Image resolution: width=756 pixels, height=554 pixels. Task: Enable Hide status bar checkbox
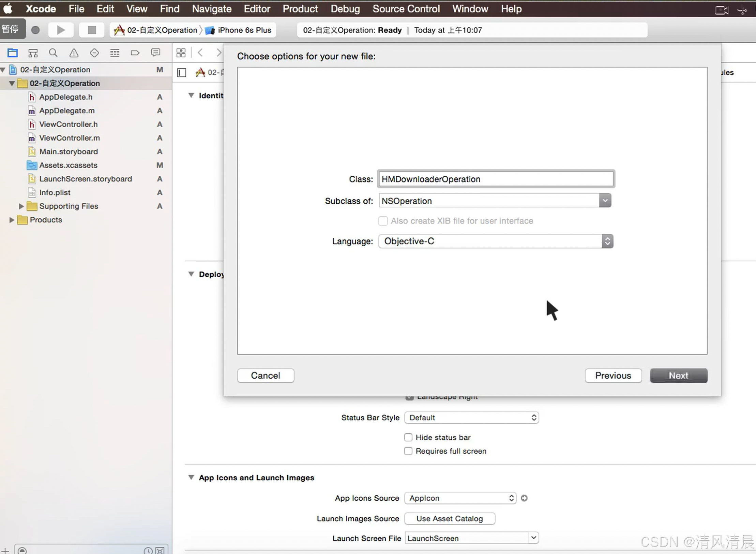click(x=408, y=437)
